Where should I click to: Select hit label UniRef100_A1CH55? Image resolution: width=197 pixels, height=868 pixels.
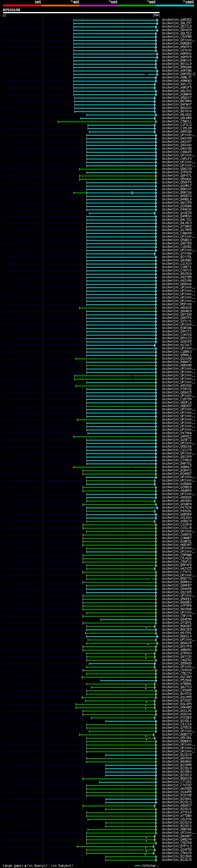coord(177,697)
